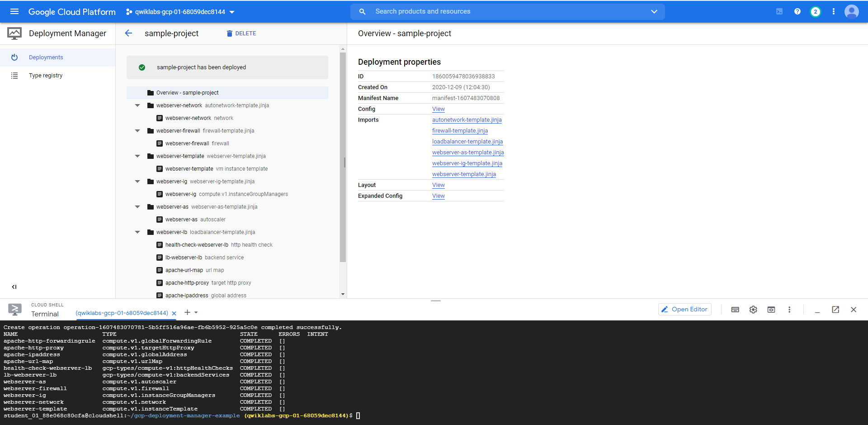Viewport: 868px width, 425px height.
Task: Open the user account avatar
Action: 852,12
